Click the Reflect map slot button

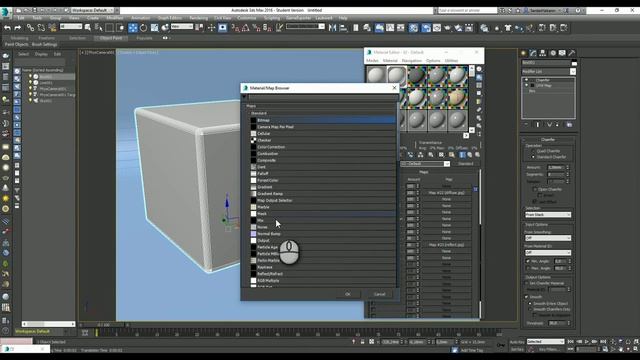point(447,245)
